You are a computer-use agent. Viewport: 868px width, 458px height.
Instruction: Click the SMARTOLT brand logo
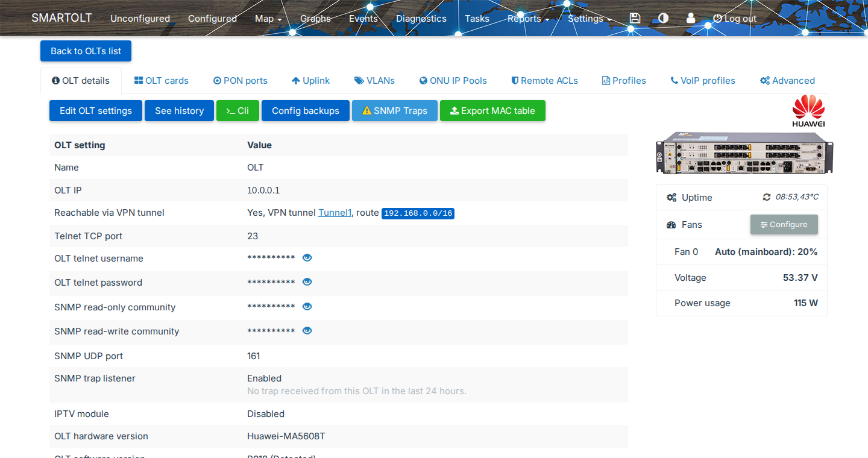61,17
